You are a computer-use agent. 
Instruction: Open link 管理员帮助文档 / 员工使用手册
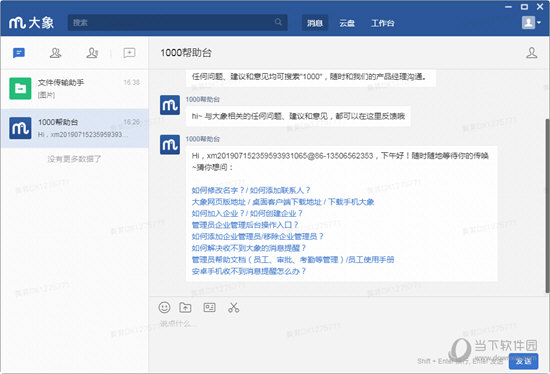[x=293, y=260]
